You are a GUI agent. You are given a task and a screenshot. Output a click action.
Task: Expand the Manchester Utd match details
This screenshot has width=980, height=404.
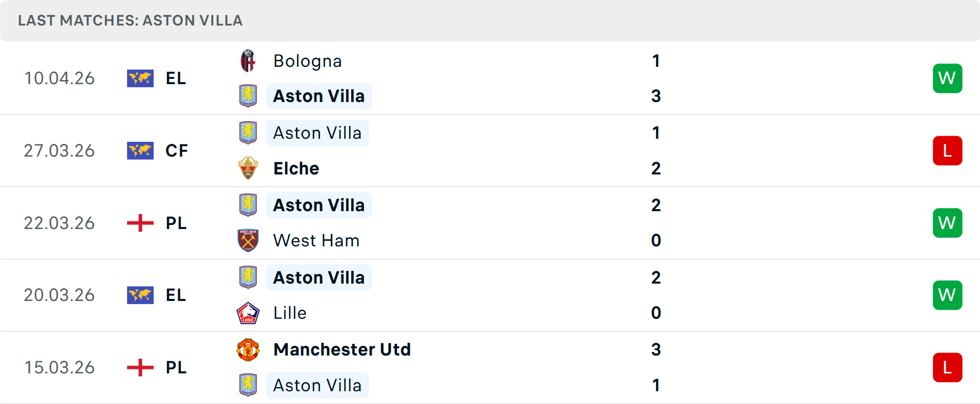pos(490,367)
